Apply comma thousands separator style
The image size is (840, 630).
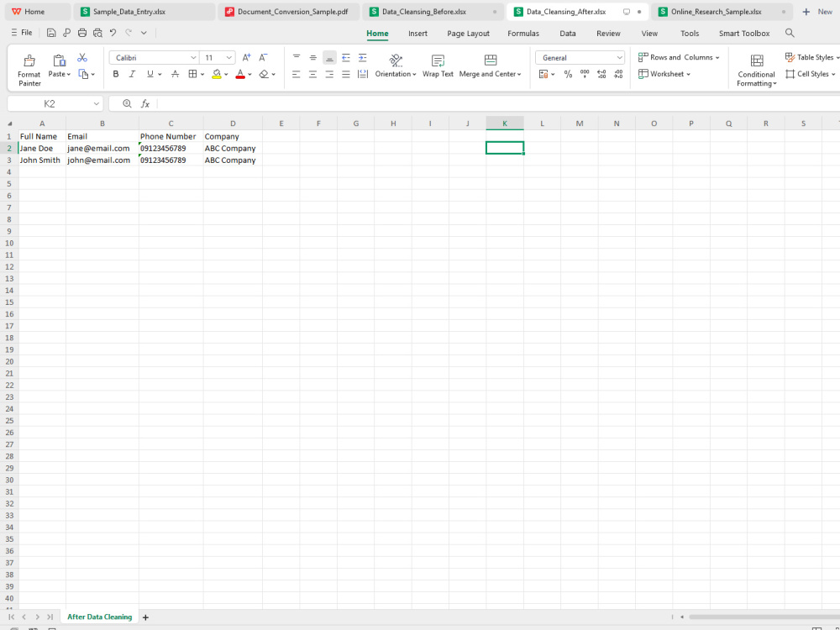tap(585, 74)
